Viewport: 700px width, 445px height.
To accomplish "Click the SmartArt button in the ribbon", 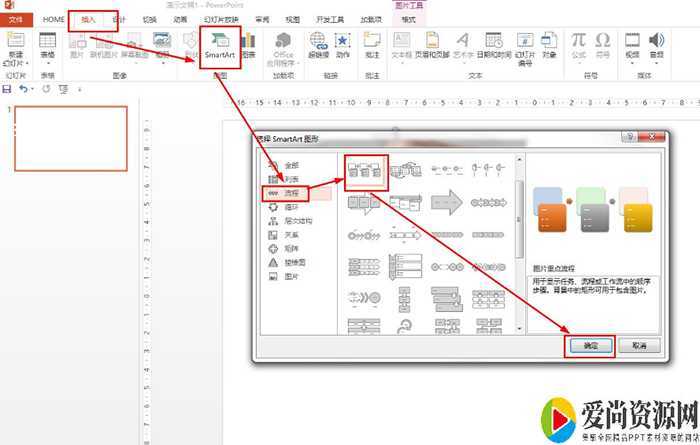I will click(220, 46).
